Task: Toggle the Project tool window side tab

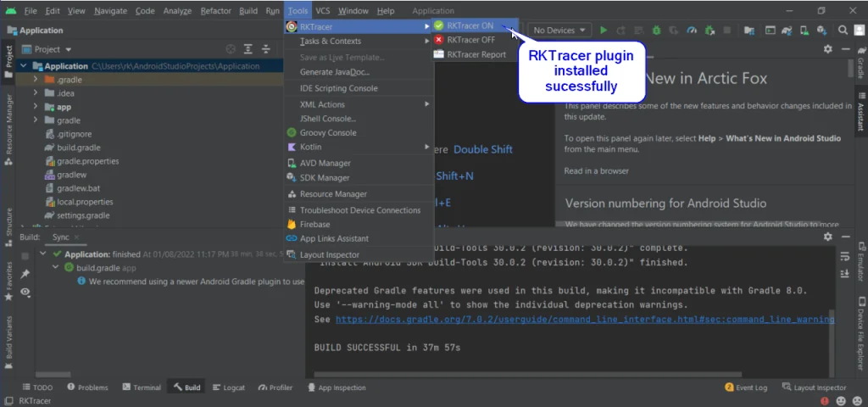Action: tap(8, 60)
